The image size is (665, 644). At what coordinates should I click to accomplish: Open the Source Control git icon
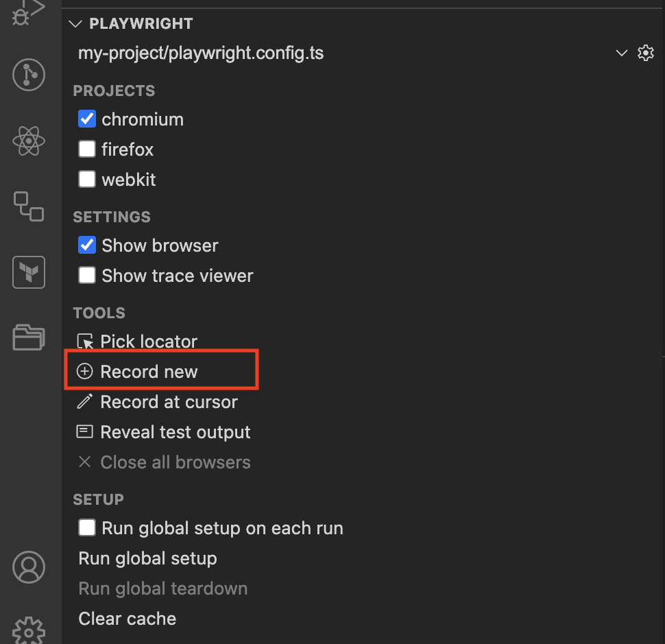[28, 75]
